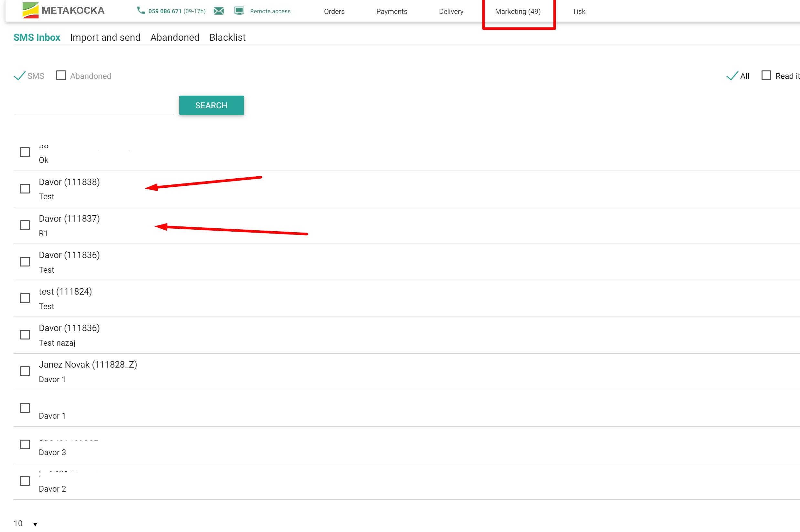The width and height of the screenshot is (800, 532).
Task: Open the Marketing (49) menu
Action: click(518, 12)
